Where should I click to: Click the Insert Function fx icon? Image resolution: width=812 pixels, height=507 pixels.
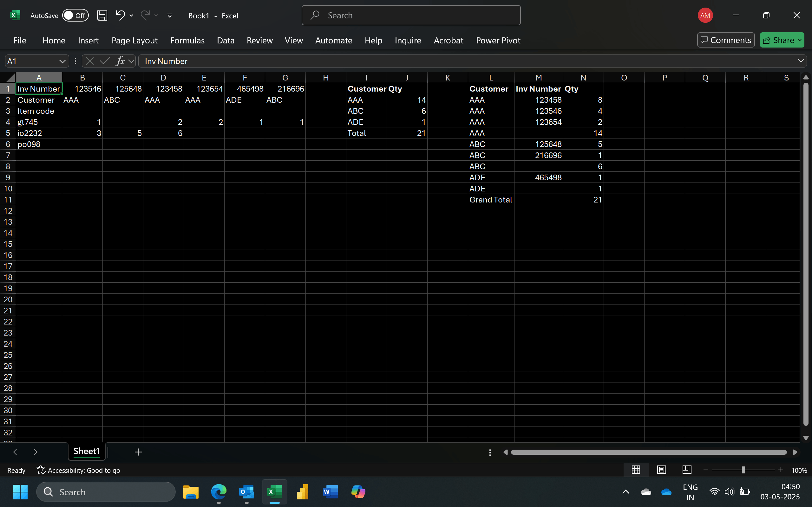pyautogui.click(x=120, y=61)
